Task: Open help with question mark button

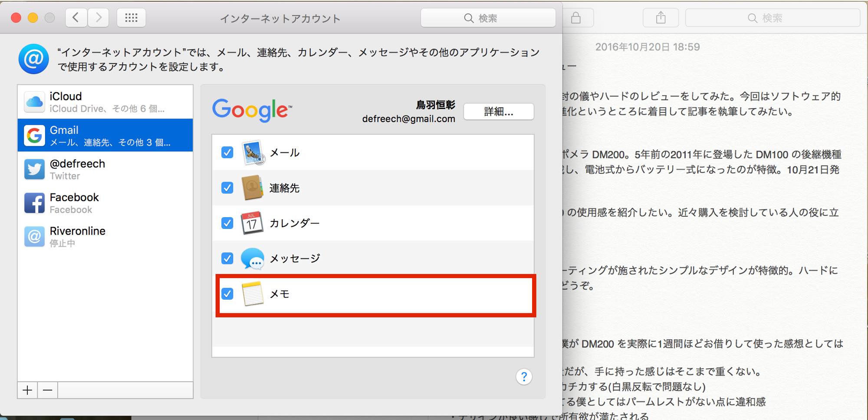Action: click(524, 377)
